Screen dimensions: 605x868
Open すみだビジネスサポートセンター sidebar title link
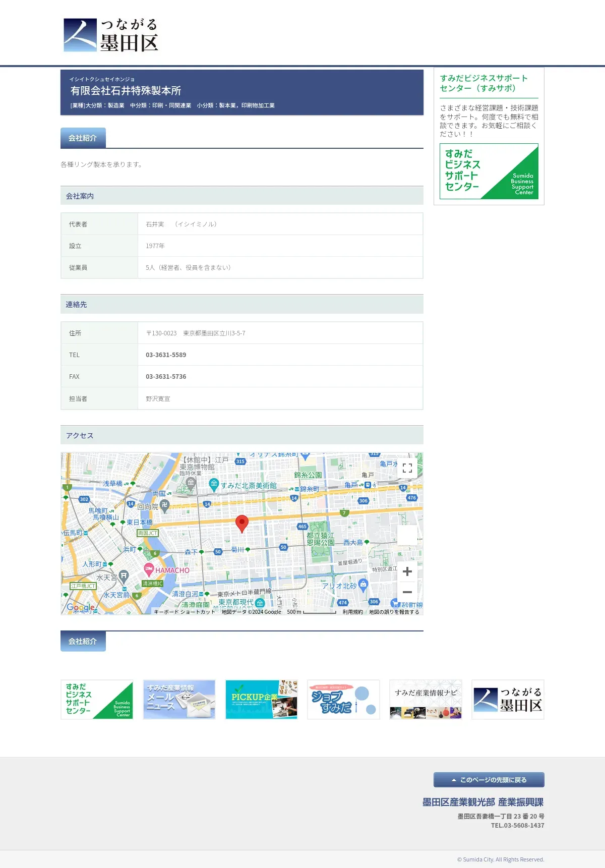point(484,83)
